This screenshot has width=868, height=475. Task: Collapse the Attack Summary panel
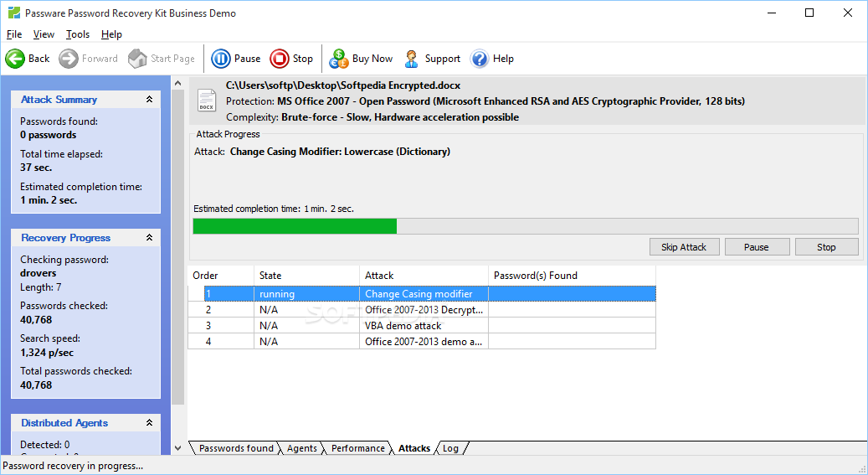[x=149, y=99]
